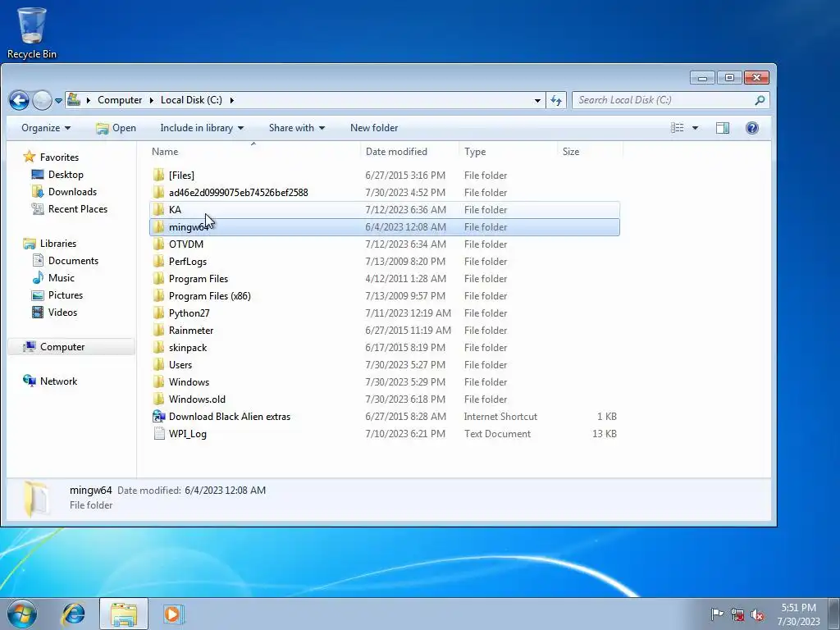Open Downloads in Favorites
This screenshot has width=840, height=630.
pos(72,192)
